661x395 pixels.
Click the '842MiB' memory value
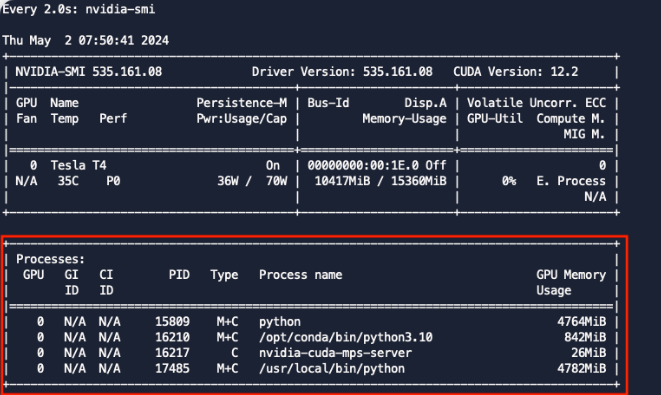585,337
